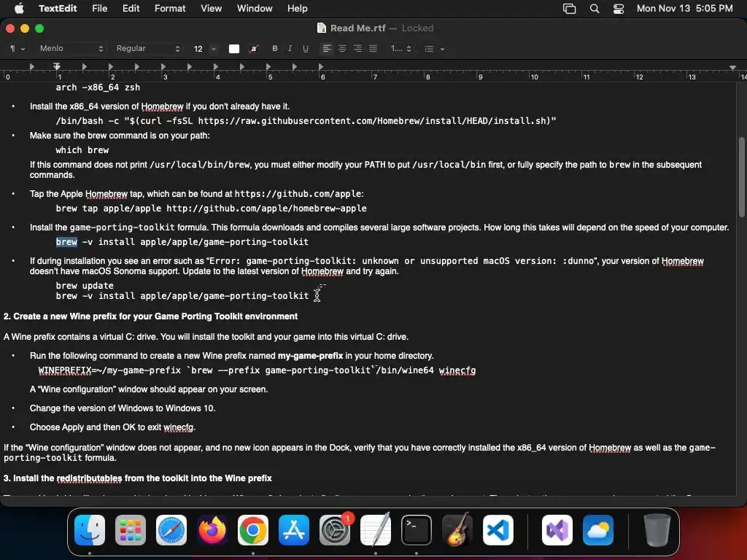Click the Locked status in title bar

click(x=417, y=28)
